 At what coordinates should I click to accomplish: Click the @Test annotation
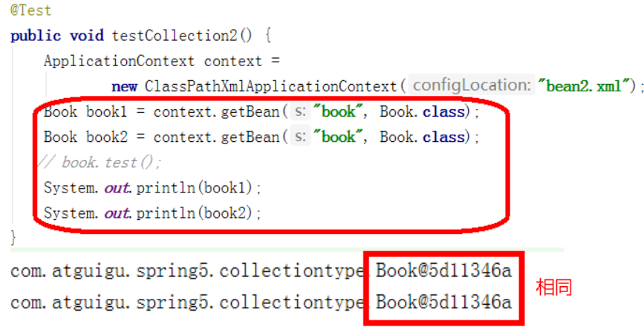coord(30,10)
